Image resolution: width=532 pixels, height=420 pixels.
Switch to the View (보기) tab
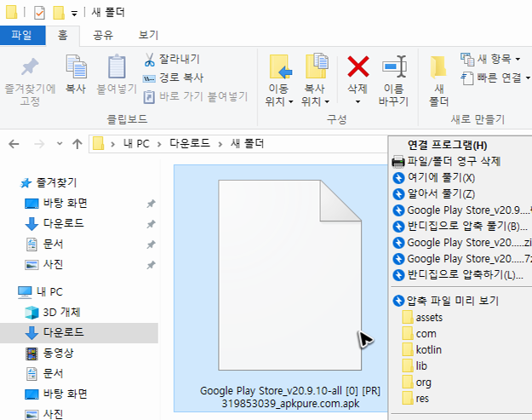pos(148,35)
